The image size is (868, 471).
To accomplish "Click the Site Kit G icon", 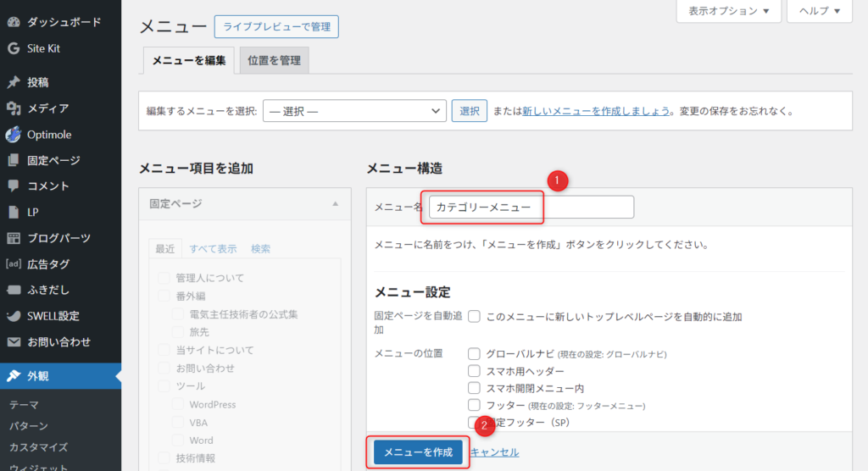I will coord(13,48).
